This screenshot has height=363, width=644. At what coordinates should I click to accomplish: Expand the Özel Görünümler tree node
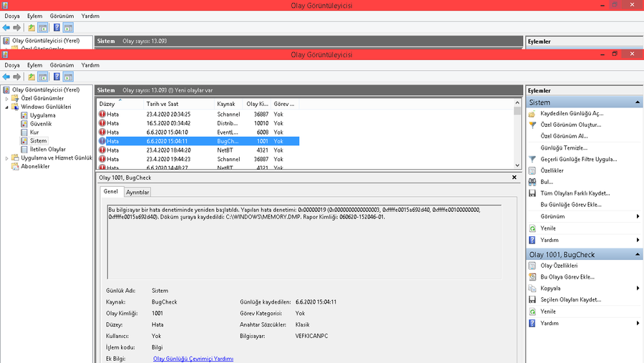[7, 98]
